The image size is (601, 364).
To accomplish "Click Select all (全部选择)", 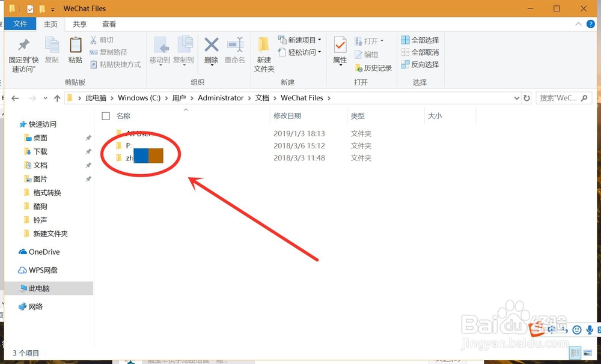I will 420,40.
